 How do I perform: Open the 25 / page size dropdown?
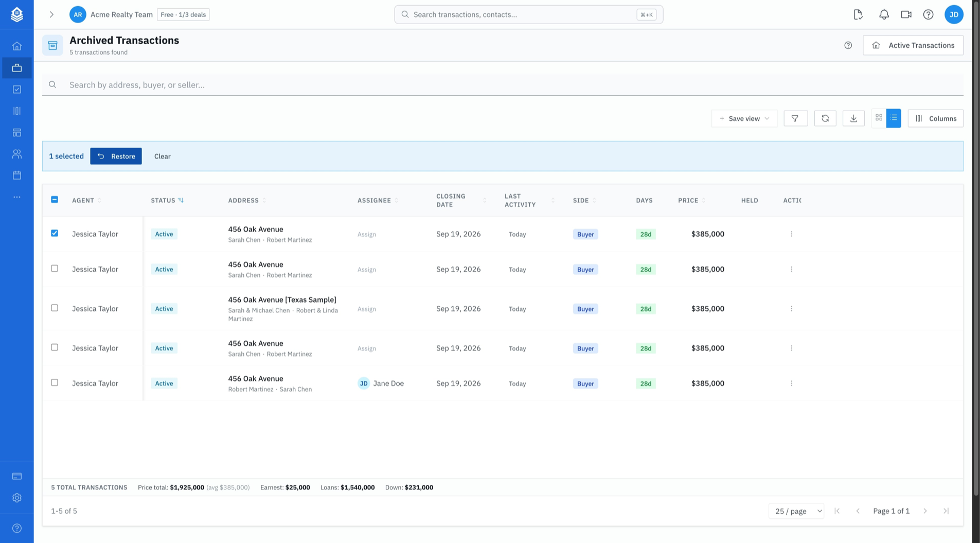796,511
